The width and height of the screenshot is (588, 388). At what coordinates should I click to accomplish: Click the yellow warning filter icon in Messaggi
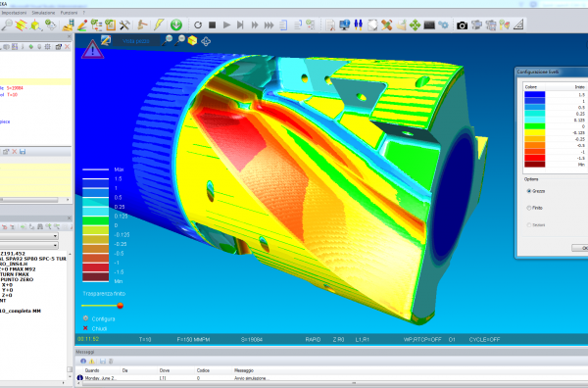91,361
